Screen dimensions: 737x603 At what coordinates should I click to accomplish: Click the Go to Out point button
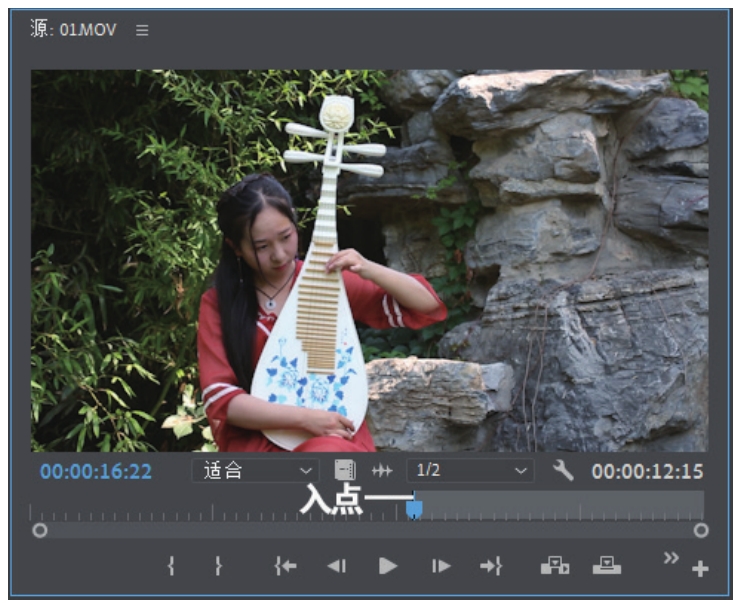click(491, 566)
